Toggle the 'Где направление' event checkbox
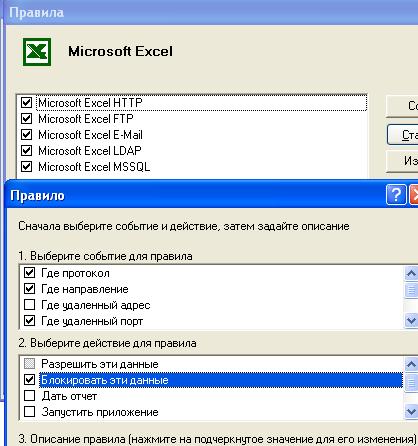The height and width of the screenshot is (446, 418). pyautogui.click(x=29, y=289)
